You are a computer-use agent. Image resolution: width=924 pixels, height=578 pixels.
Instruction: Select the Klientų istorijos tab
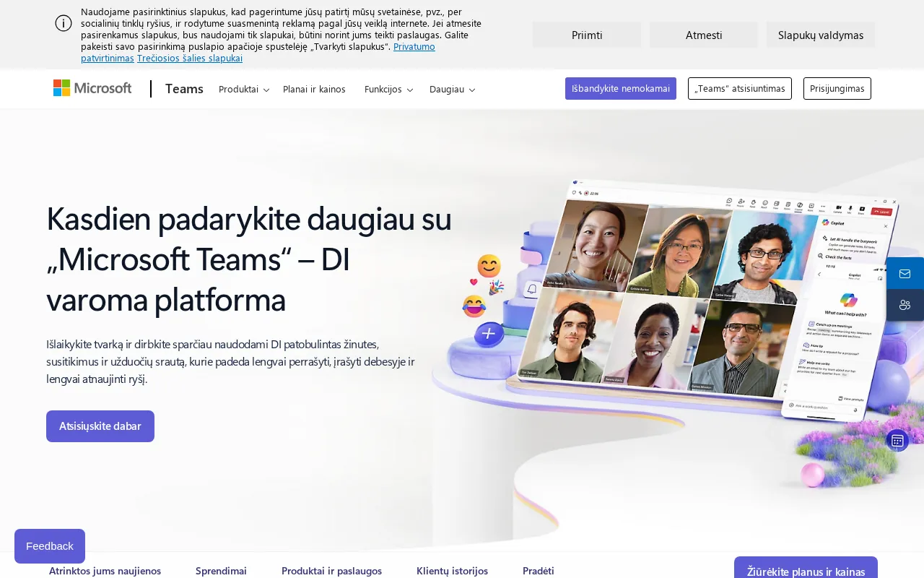(453, 571)
